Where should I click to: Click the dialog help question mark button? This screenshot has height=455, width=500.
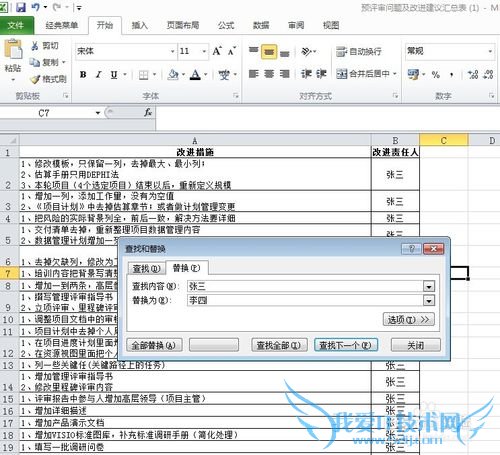(411, 249)
